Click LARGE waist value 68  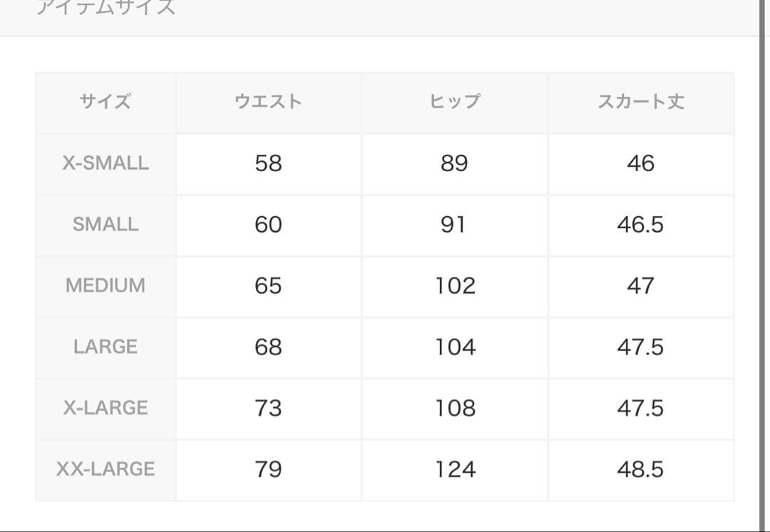coord(268,347)
